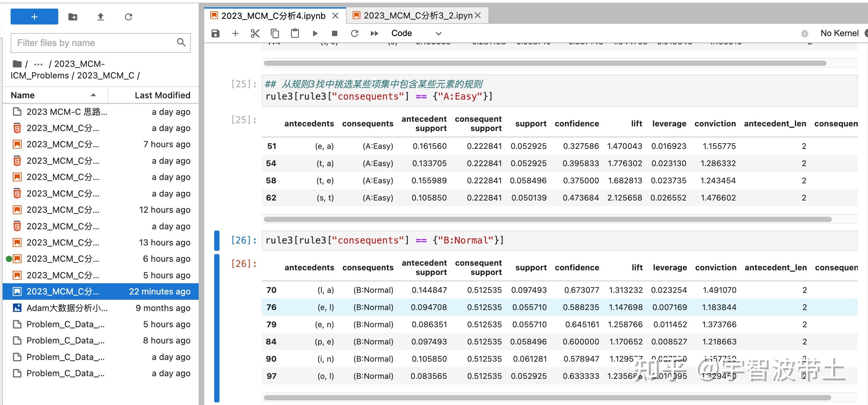Save the notebook with the disk icon
The height and width of the screenshot is (405, 868).
point(215,33)
